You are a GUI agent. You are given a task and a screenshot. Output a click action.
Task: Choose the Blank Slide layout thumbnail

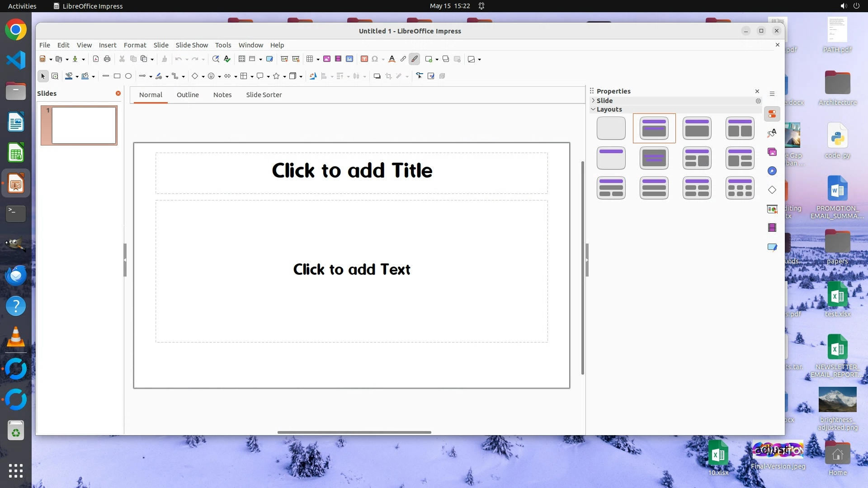tap(611, 128)
